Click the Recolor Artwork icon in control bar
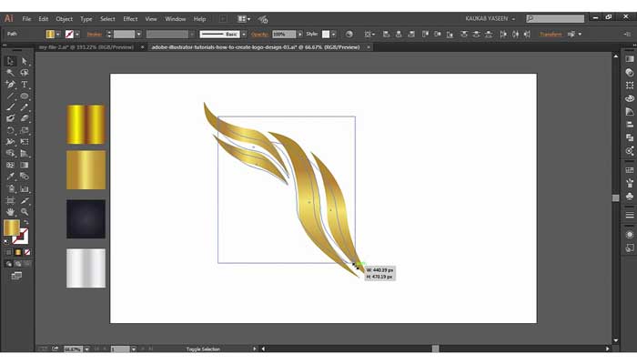Screen dimensions: 637x364 click(x=349, y=34)
